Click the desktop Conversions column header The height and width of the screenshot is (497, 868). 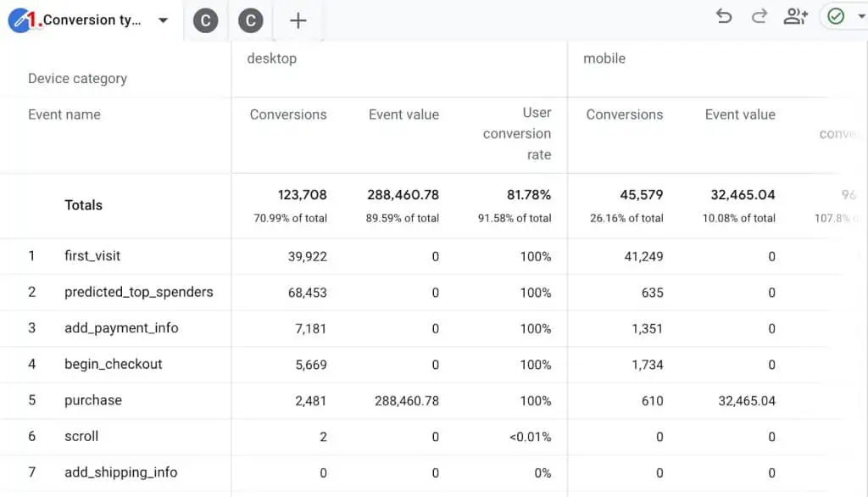pyautogui.click(x=287, y=114)
